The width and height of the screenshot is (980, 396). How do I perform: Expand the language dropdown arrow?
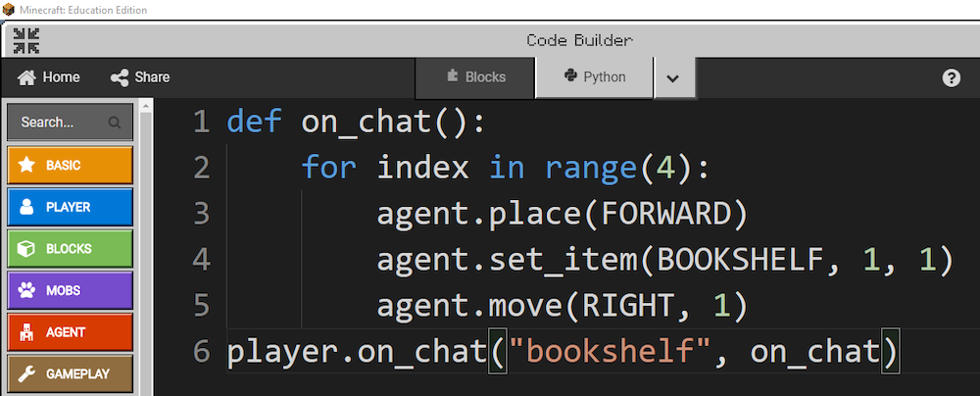coord(672,78)
